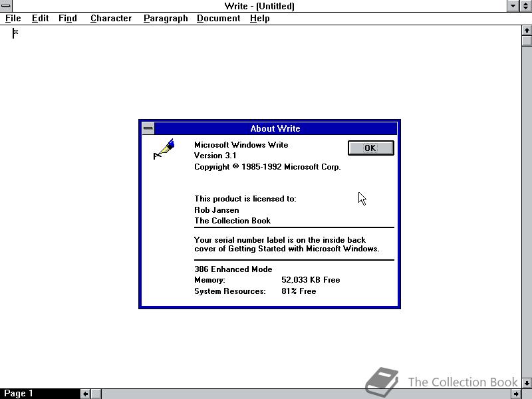Click the "81% Free" system resources value
532x399 pixels.
click(299, 291)
